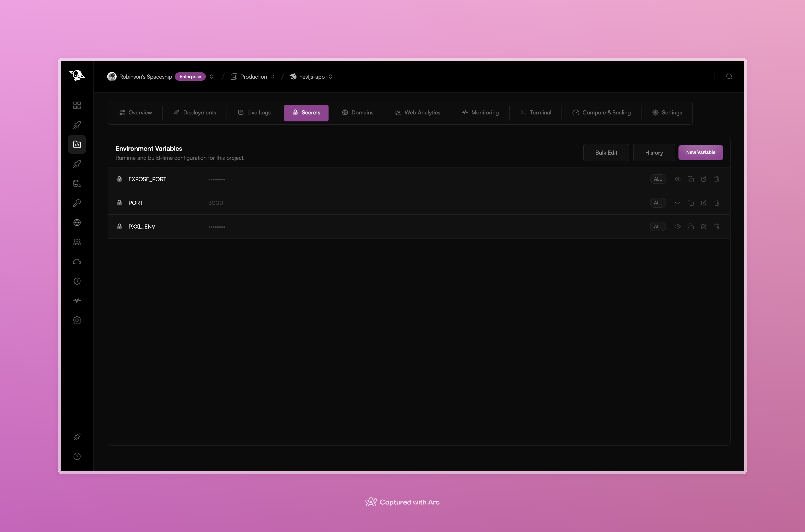Open the Terminal tab
The image size is (805, 532).
coord(536,113)
